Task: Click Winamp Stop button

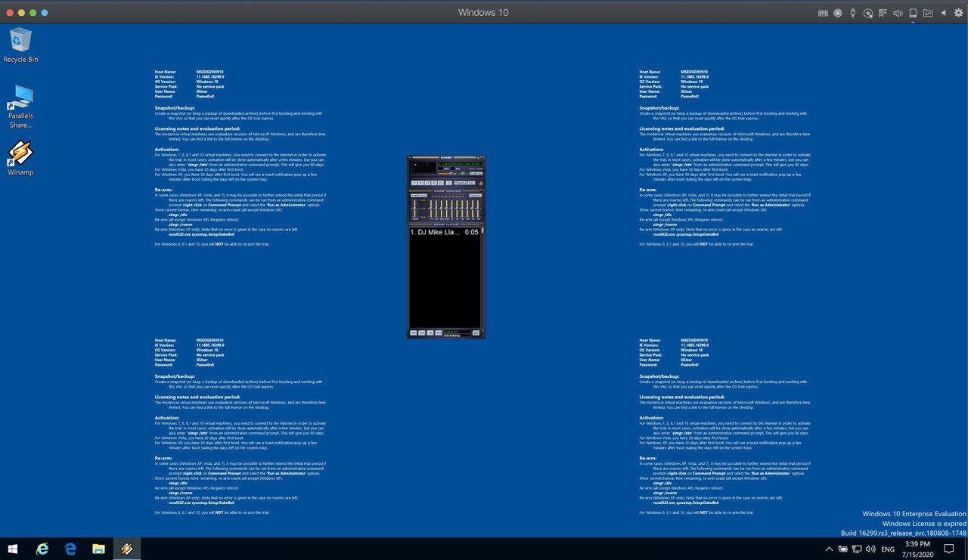Action: tap(434, 183)
